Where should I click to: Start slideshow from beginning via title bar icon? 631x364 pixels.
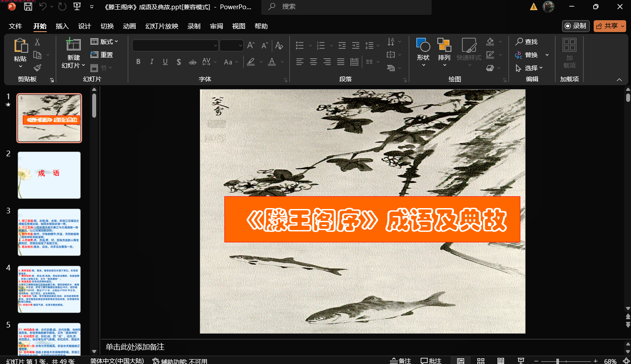(x=77, y=7)
